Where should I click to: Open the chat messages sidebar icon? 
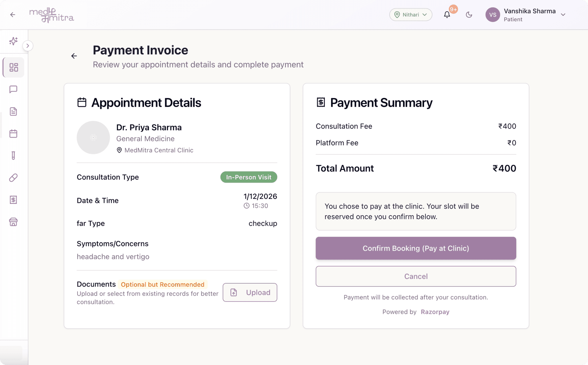click(x=13, y=89)
